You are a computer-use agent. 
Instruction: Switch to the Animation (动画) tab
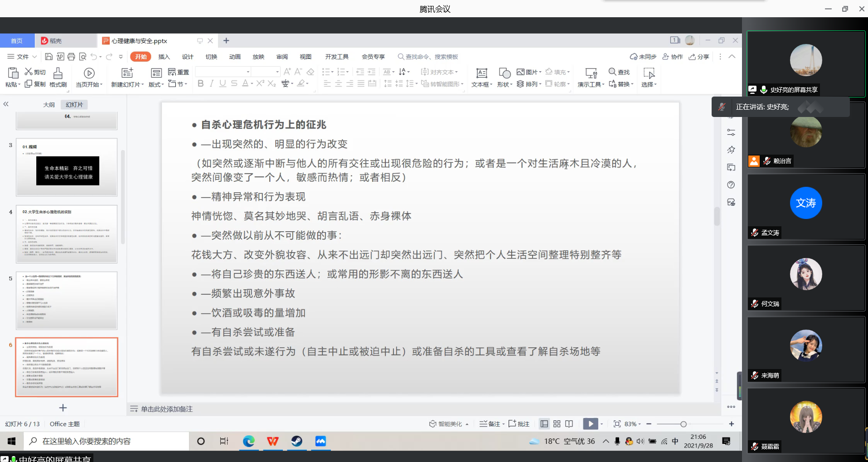[x=235, y=57]
